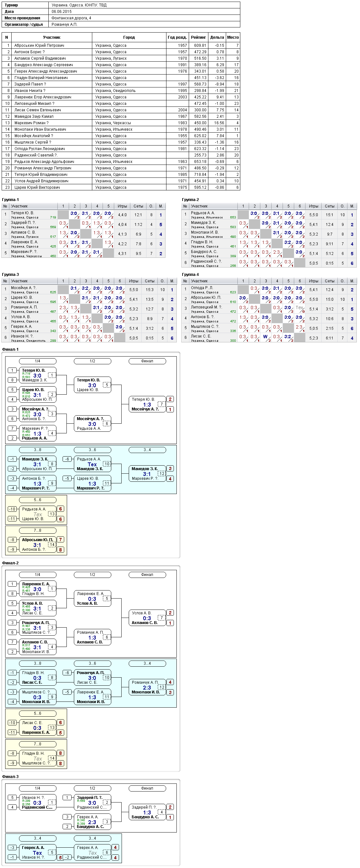Click sets value 15:3 in Группа-3
Viewport: 360px width, 868px height.
tap(150, 290)
